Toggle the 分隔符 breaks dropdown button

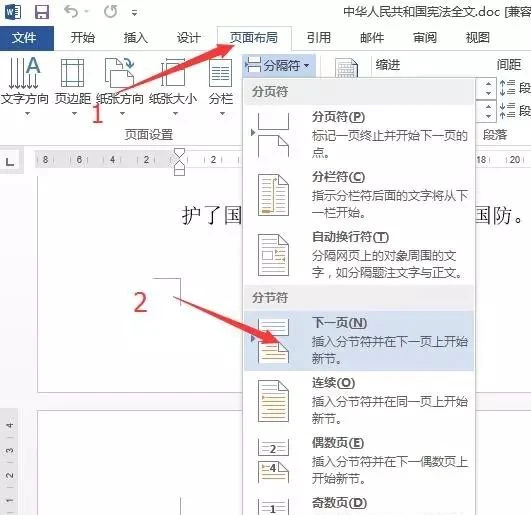pyautogui.click(x=279, y=65)
